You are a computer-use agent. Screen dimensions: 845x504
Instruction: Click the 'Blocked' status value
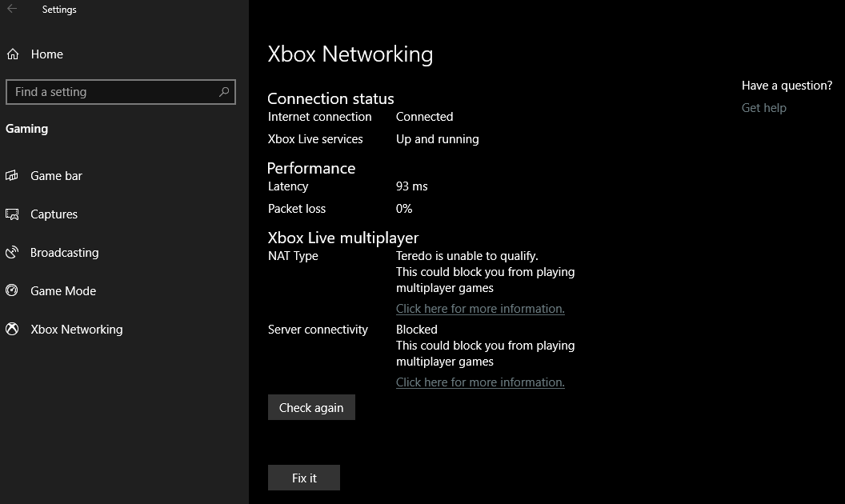(x=417, y=330)
